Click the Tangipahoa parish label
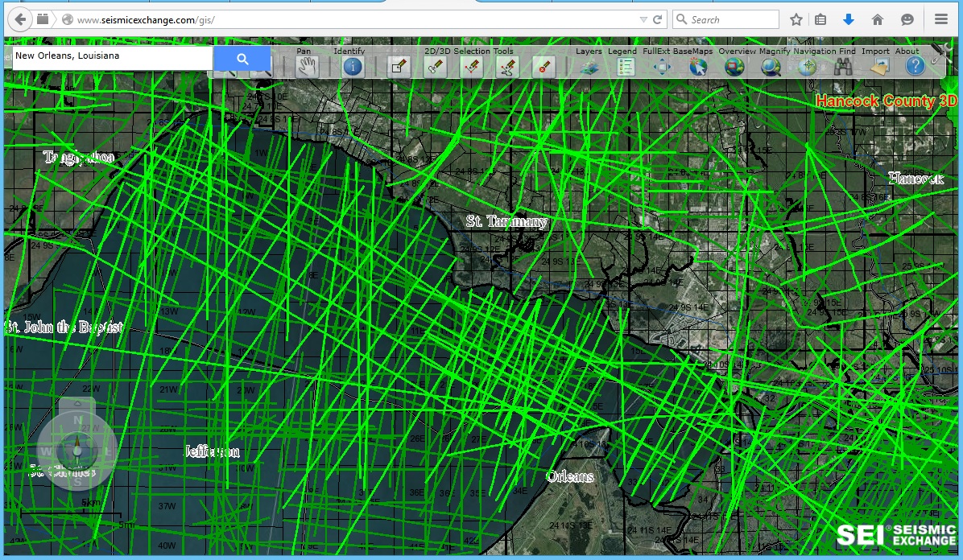 [79, 158]
